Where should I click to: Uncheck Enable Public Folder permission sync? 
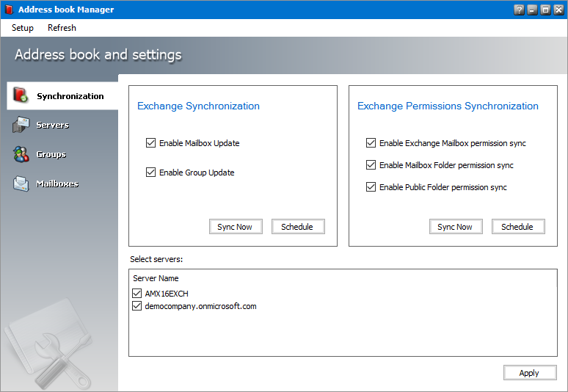tap(371, 187)
